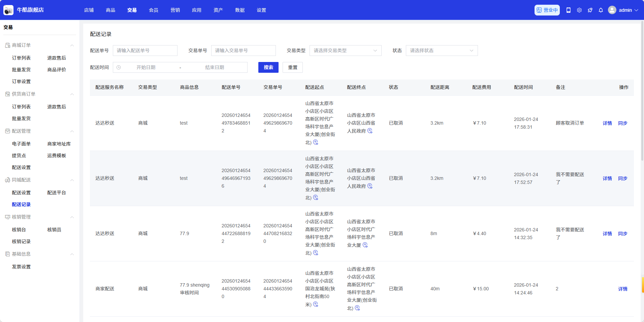
Task: Open the settings gear icon in header
Action: point(579,10)
